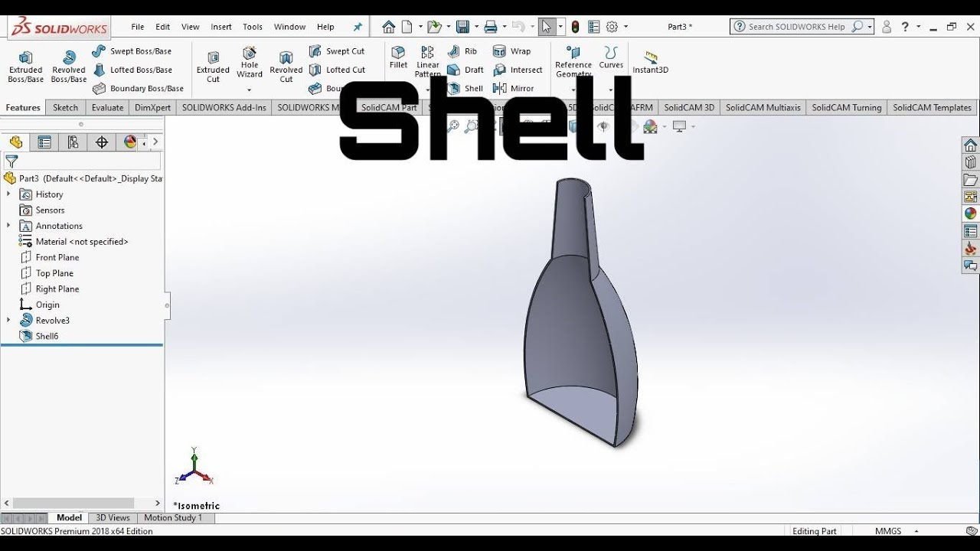Select the Shell feature in ribbon
980x551 pixels.
click(x=465, y=88)
